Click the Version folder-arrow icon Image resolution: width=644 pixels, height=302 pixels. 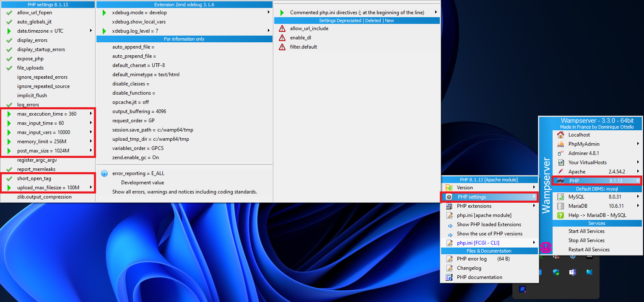click(x=449, y=188)
